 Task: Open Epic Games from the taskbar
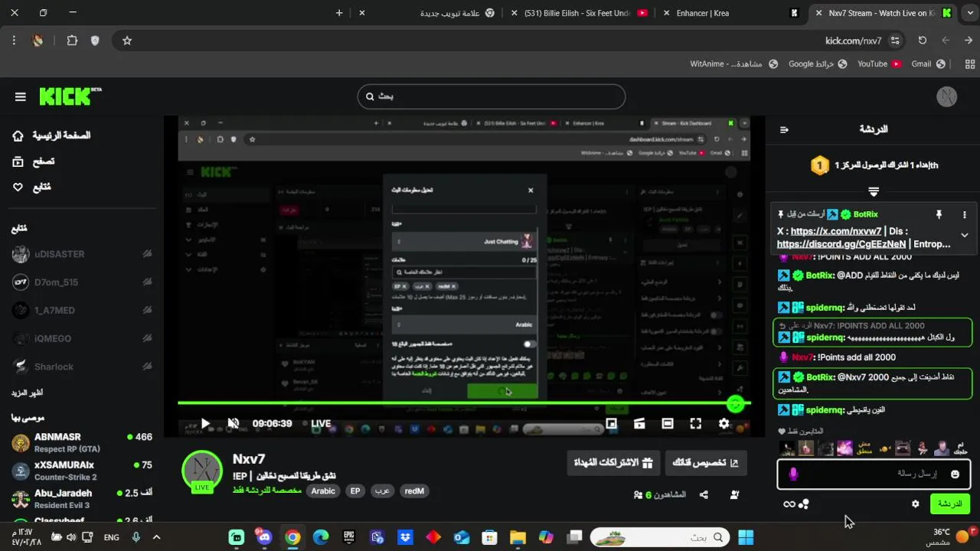348,537
